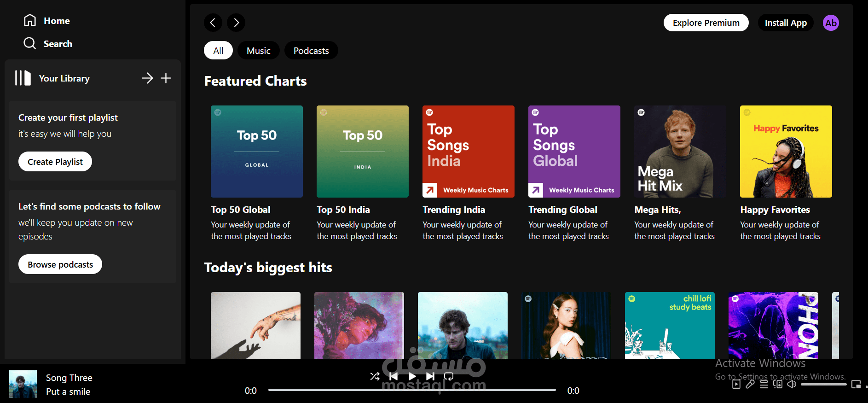
Task: Go back with the left chevron
Action: pos(213,23)
